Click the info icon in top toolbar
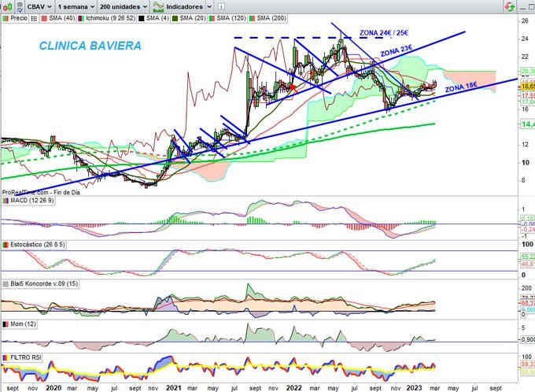This screenshot has width=535, height=392. (x=221, y=6)
